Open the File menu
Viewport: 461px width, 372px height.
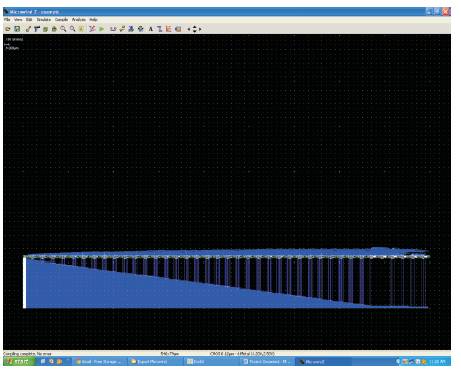tap(7, 20)
